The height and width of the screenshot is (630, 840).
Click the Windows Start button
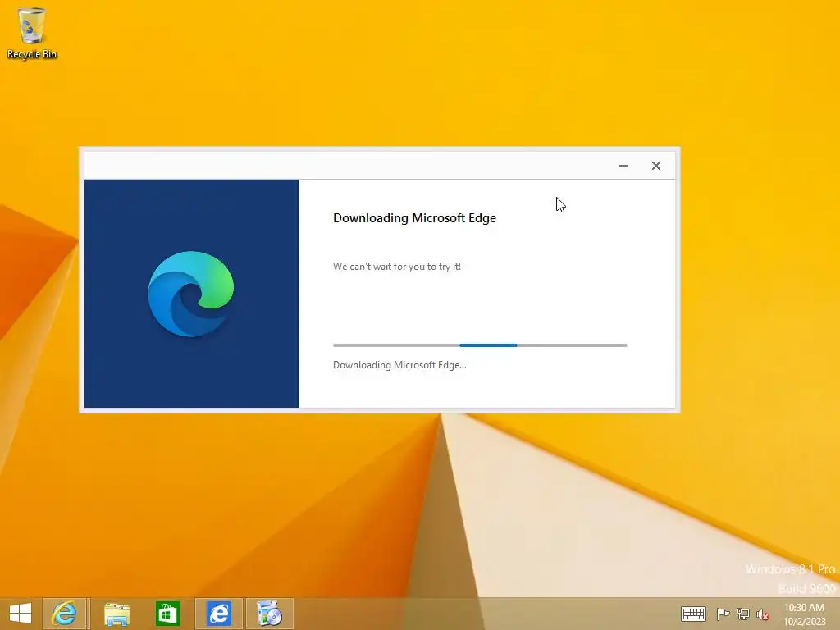21,614
